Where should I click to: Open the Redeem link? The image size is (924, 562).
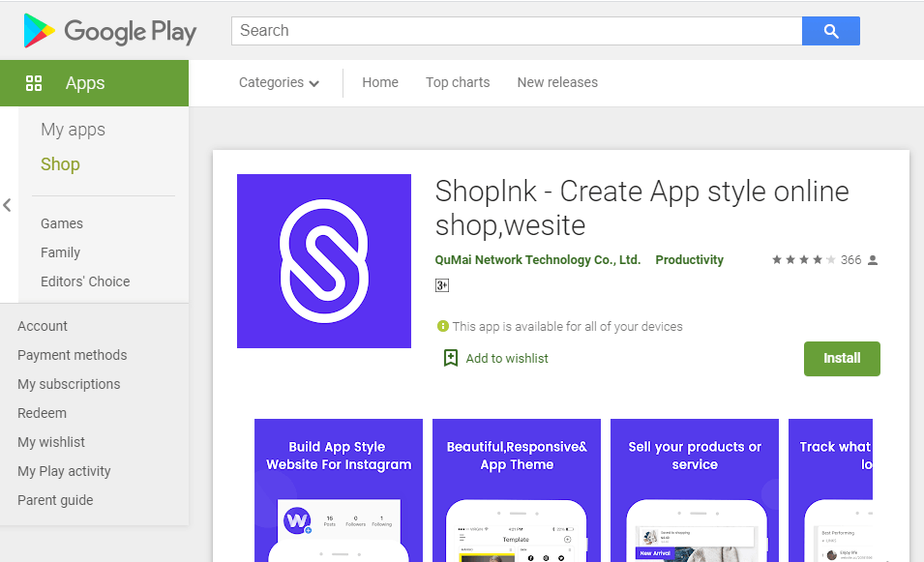pyautogui.click(x=42, y=413)
